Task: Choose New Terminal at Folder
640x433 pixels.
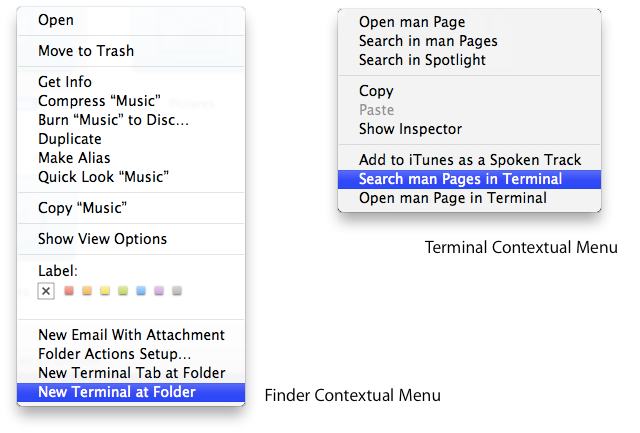Action: pos(116,392)
